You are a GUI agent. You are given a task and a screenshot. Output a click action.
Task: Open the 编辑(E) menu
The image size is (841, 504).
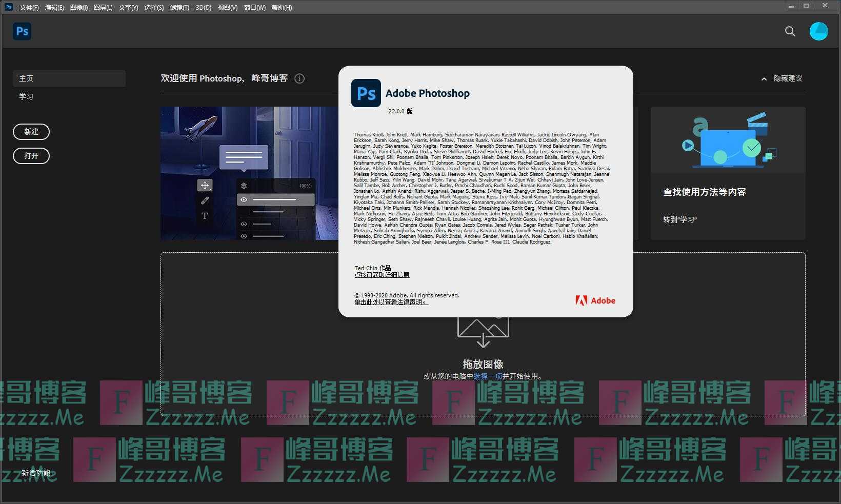pyautogui.click(x=54, y=8)
